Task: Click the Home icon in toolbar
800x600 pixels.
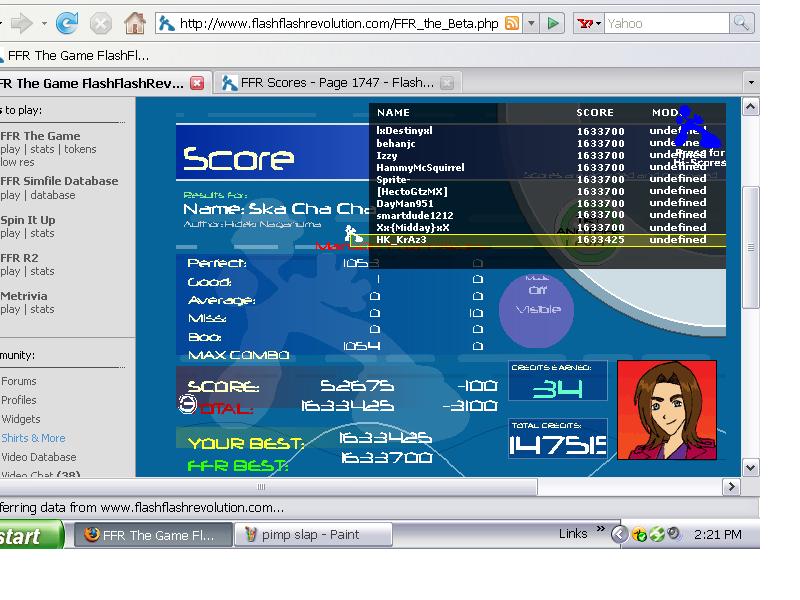Action: pos(135,23)
